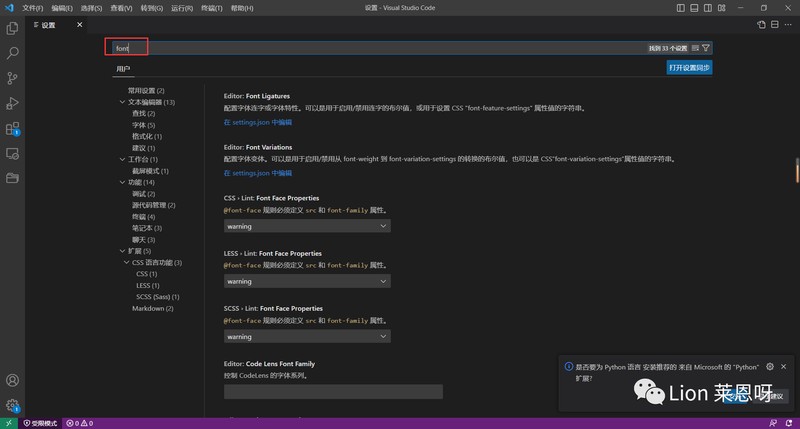Open Remote Explorer icon in activity bar
800x429 pixels.
pos(12,154)
